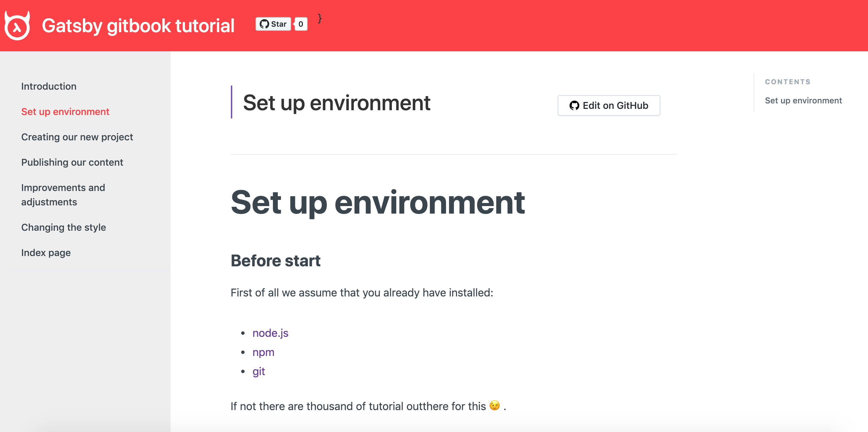
Task: Click the stray curly brace in header
Action: pos(320,18)
